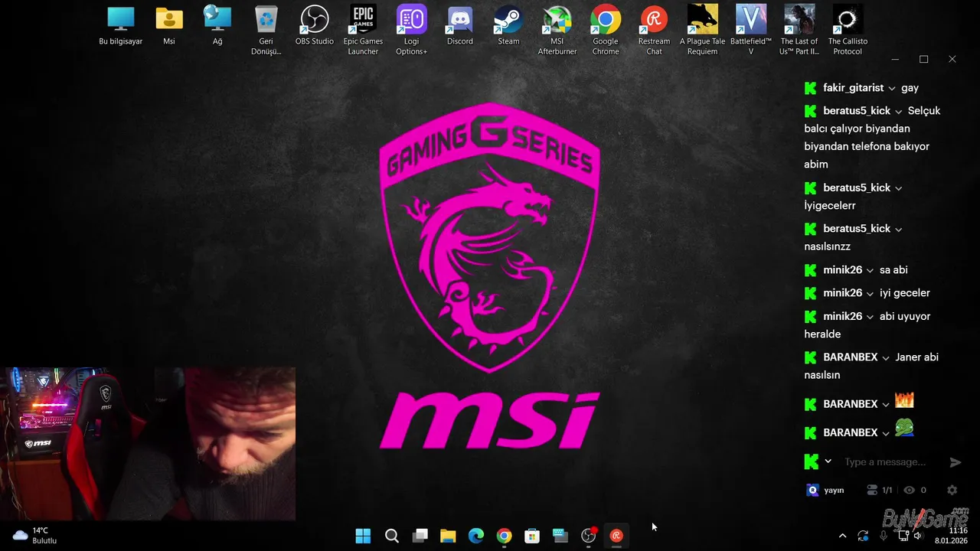
Task: Open Task View in the taskbar
Action: pos(420,536)
